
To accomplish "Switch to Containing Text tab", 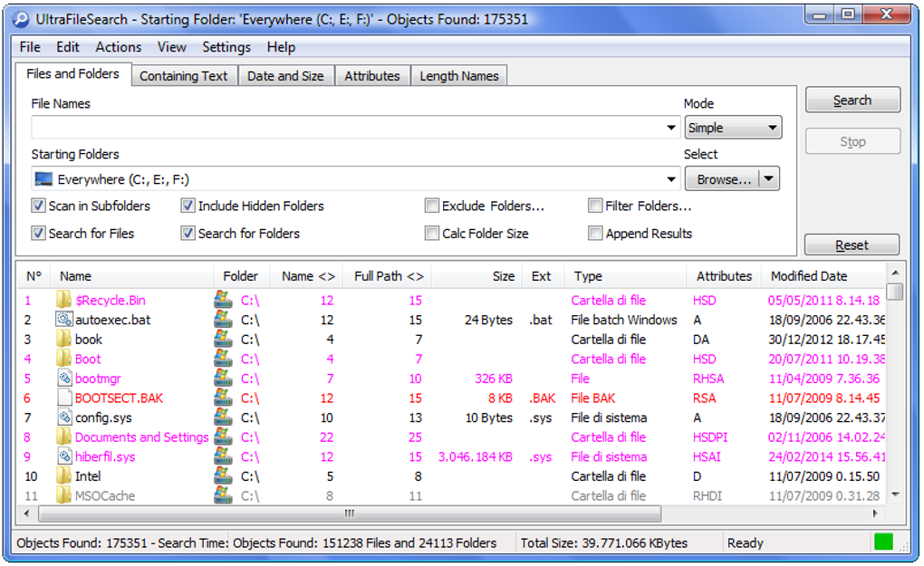I will [184, 76].
